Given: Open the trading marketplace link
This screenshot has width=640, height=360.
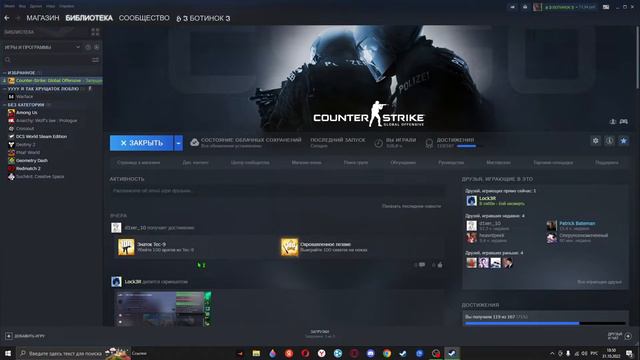Looking at the screenshot, I should (x=553, y=162).
